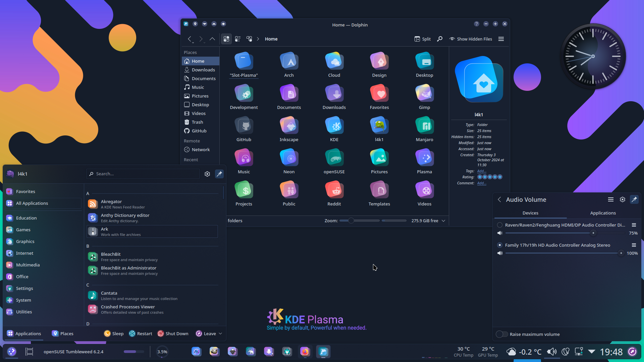This screenshot has height=362, width=644.
Task: Toggle Show Hidden Files in Dolphin
Action: pos(471,39)
